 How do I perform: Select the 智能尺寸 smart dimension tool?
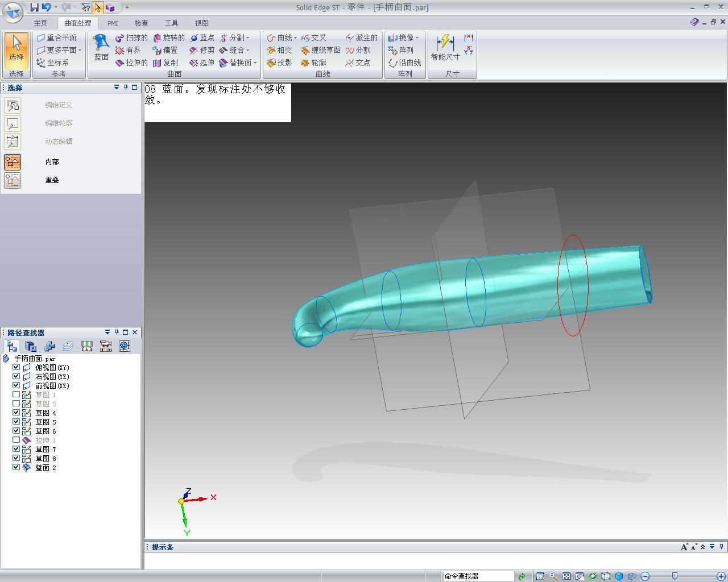(x=445, y=48)
